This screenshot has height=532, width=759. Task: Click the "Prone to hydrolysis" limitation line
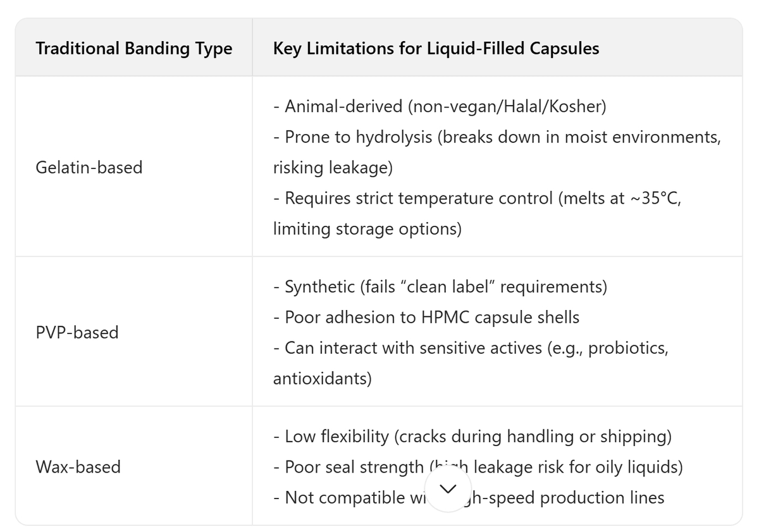click(x=497, y=137)
